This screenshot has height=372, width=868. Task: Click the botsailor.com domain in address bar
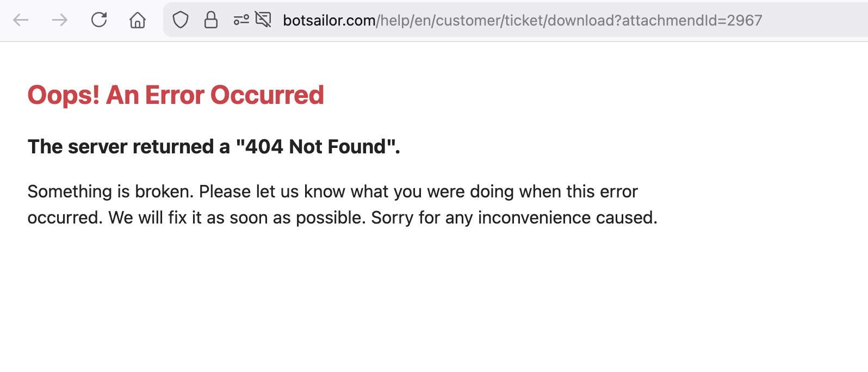click(329, 21)
